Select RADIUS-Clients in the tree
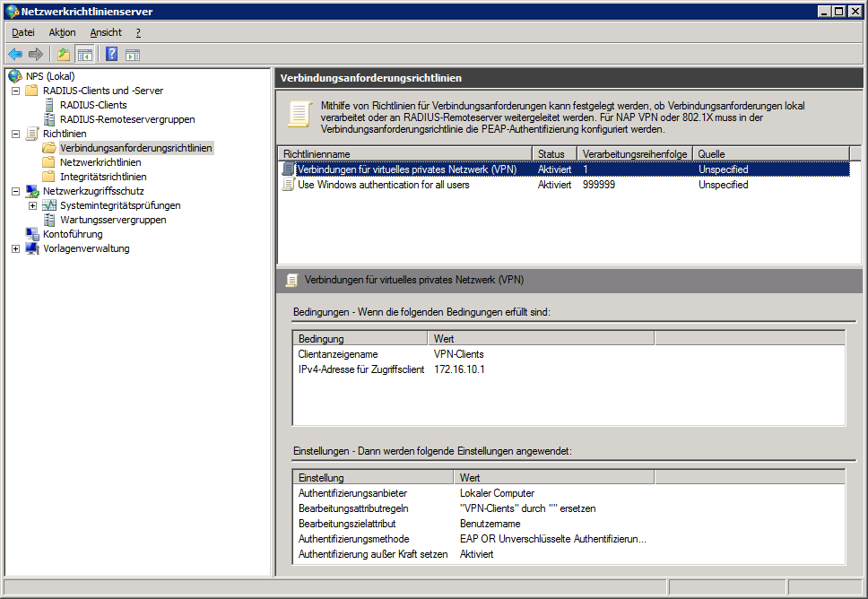Viewport: 868px width, 599px height. coord(92,105)
